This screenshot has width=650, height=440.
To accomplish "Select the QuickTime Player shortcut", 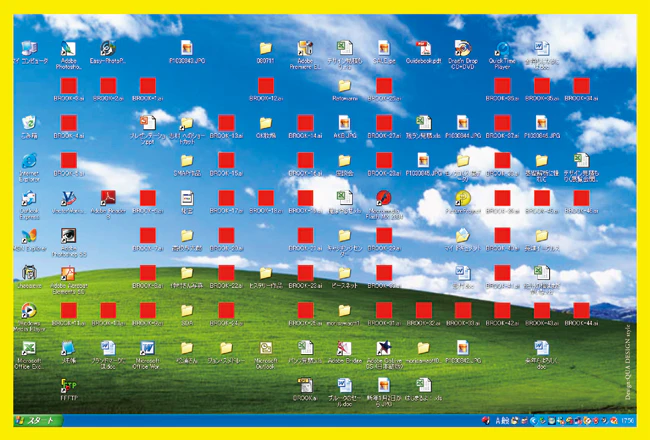I will point(502,49).
